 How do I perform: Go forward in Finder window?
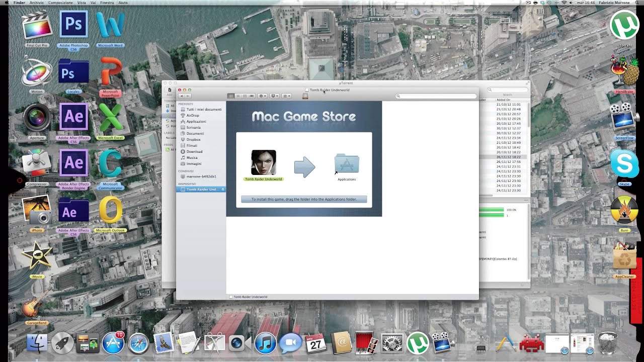point(188,96)
